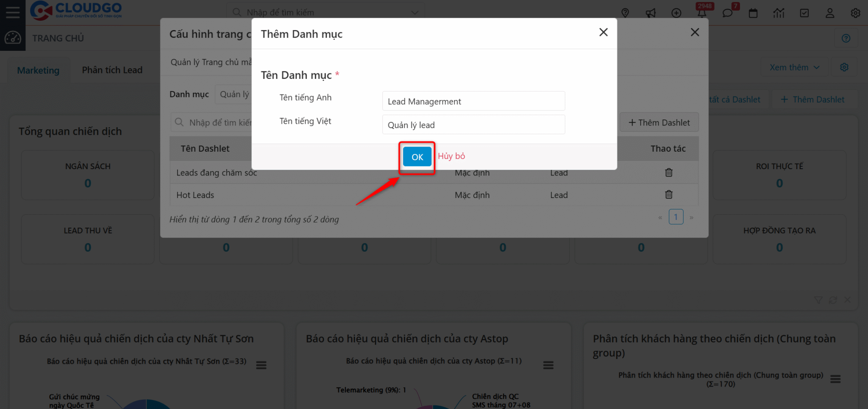Screen dimensions: 868x409
Task: Click Thêm Dashlet in the config dialog
Action: pyautogui.click(x=659, y=122)
